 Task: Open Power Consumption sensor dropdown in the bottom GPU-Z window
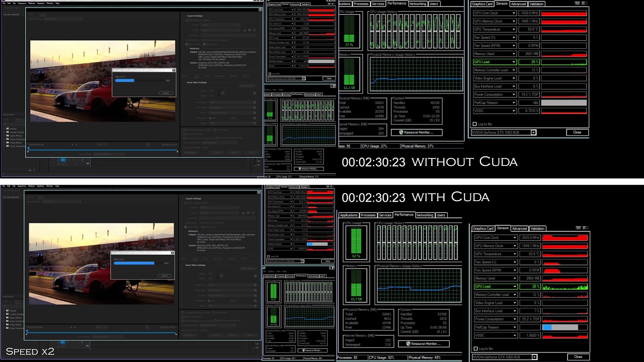pos(514,319)
